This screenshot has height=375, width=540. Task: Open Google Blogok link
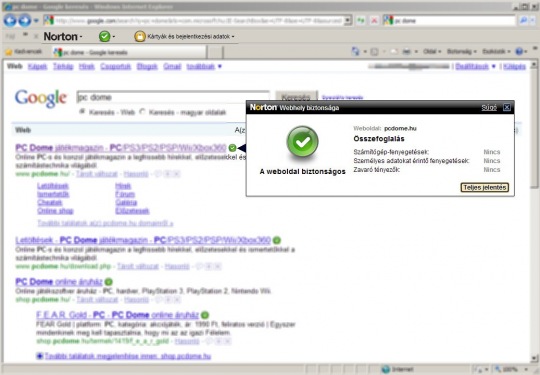147,66
